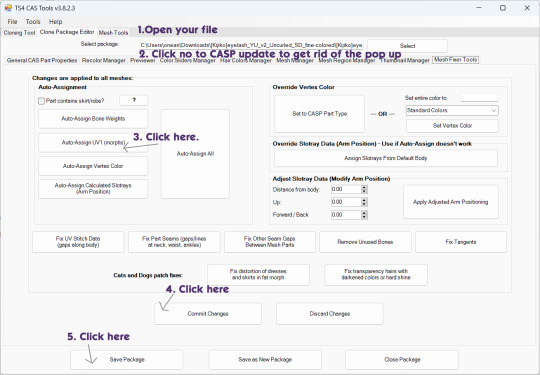Click Fix distortion of dresses and skirts

point(258,275)
